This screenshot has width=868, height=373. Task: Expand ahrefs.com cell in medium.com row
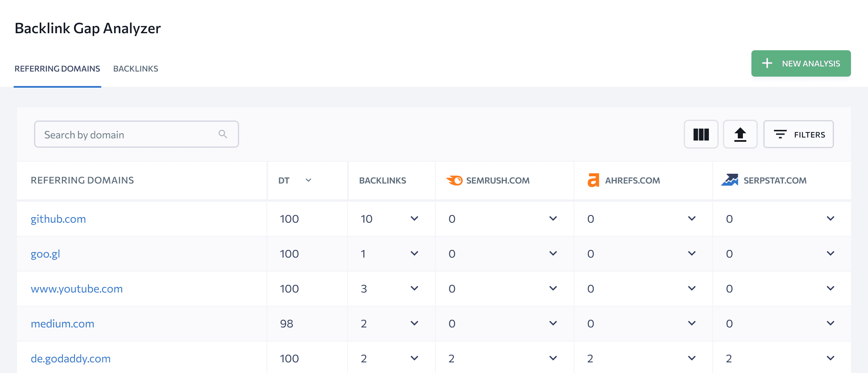click(692, 323)
